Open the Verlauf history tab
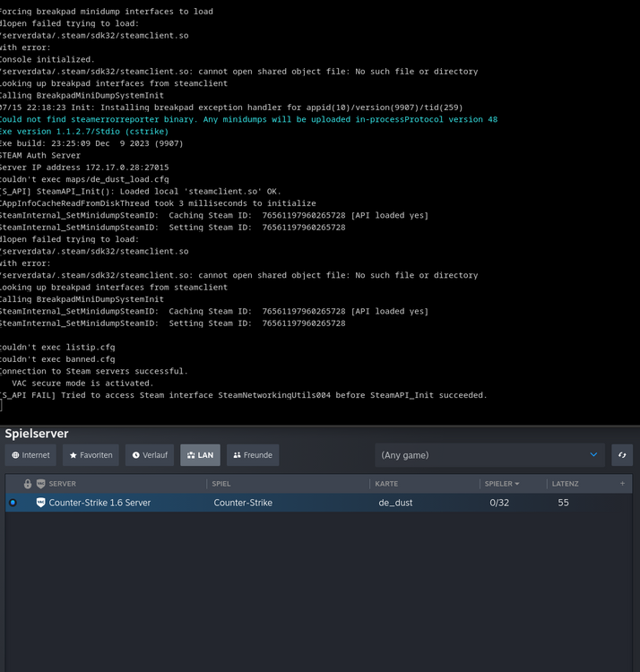This screenshot has height=672, width=640. pyautogui.click(x=150, y=454)
